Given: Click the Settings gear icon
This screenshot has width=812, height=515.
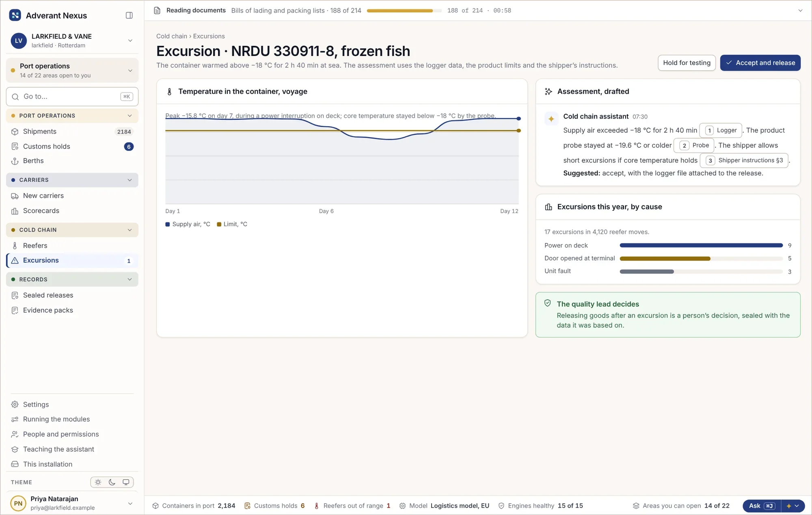Looking at the screenshot, I should [15, 405].
